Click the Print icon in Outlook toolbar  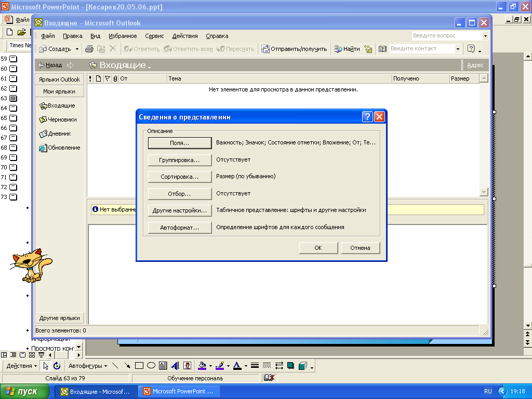[89, 49]
